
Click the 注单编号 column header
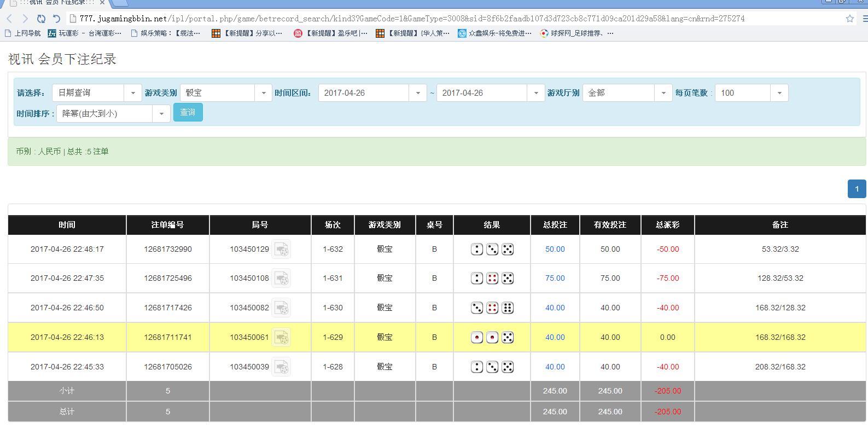(168, 225)
